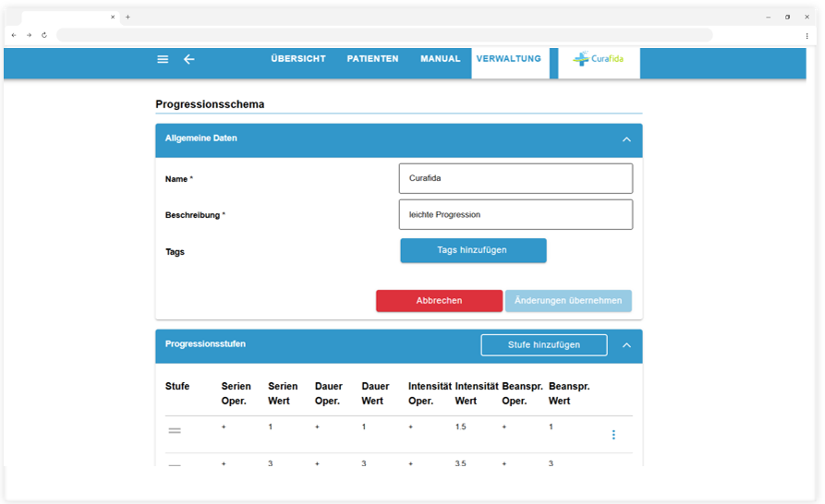Viewport: 825px width, 504px height.
Task: Click the Progressionsschema heading
Action: [x=210, y=104]
